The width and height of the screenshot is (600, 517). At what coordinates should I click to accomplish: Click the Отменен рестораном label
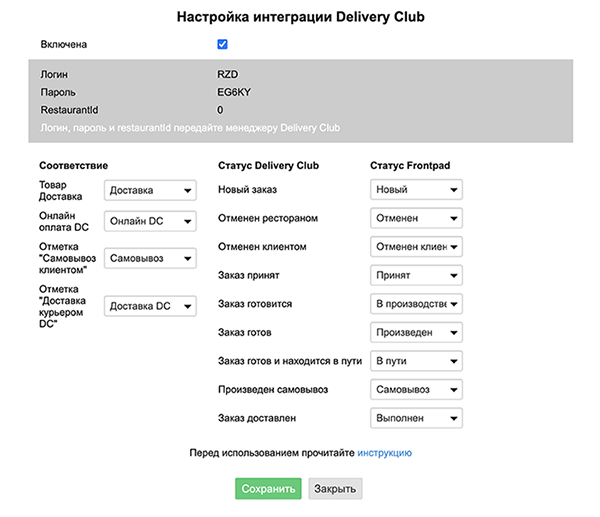tap(268, 218)
